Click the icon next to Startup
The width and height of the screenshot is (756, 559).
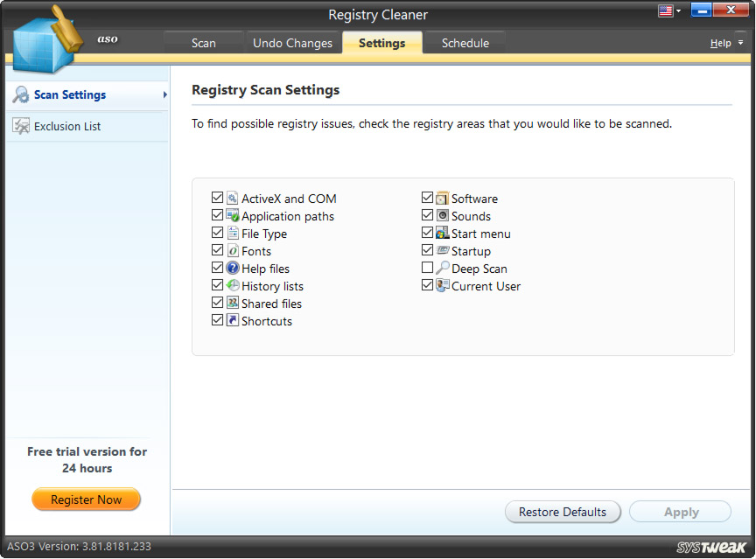click(x=443, y=250)
